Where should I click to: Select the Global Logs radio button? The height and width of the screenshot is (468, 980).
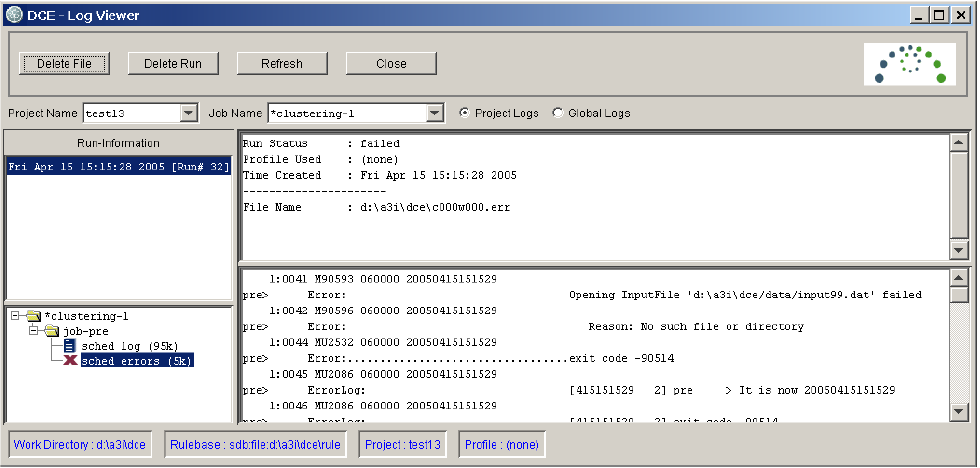[x=558, y=113]
